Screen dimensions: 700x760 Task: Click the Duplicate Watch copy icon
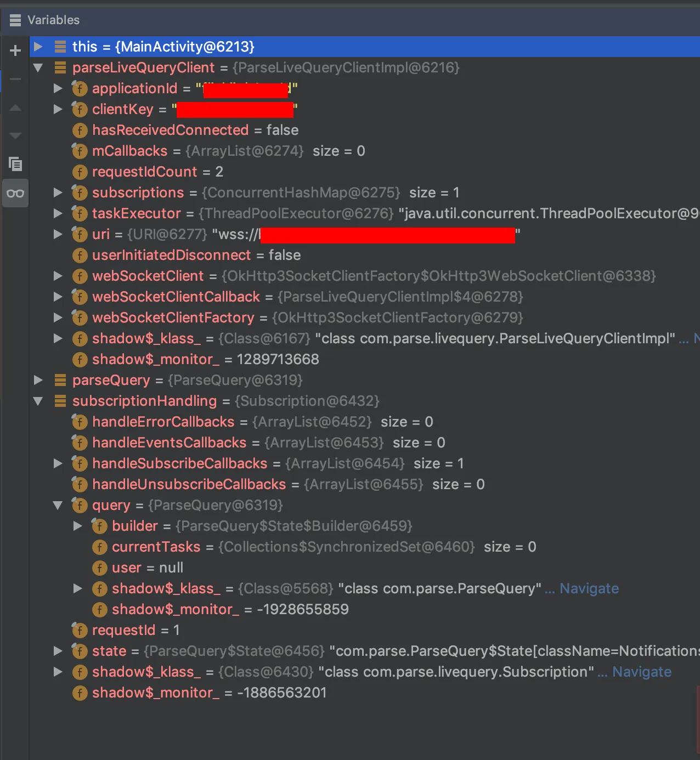coord(15,163)
